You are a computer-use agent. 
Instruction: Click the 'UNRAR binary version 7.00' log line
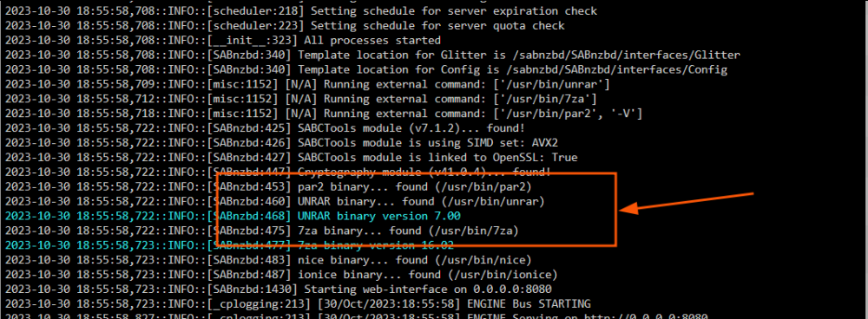click(x=233, y=216)
